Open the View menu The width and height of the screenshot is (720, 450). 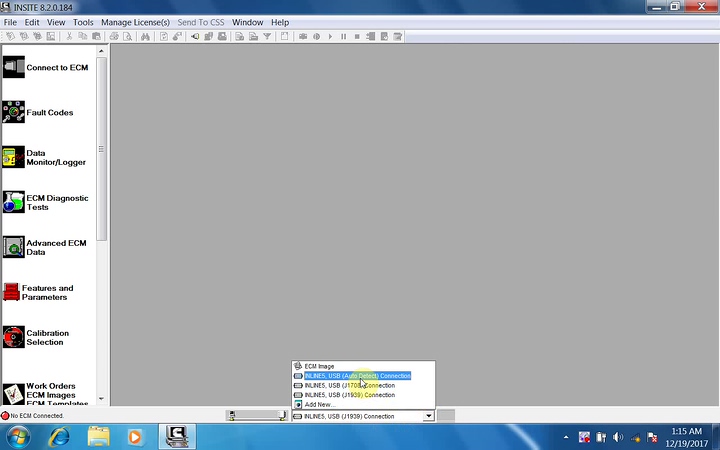pyautogui.click(x=56, y=22)
